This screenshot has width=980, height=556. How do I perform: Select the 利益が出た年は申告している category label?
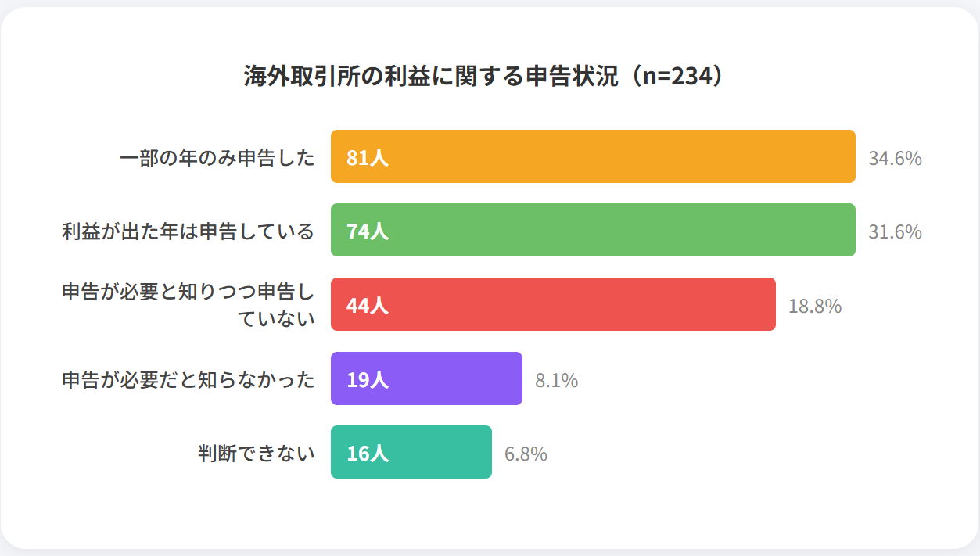[188, 231]
